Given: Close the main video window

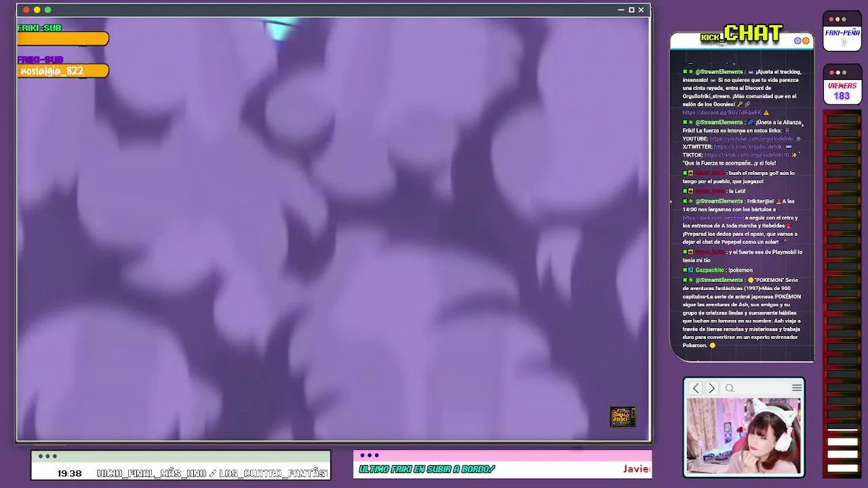Looking at the screenshot, I should [641, 9].
